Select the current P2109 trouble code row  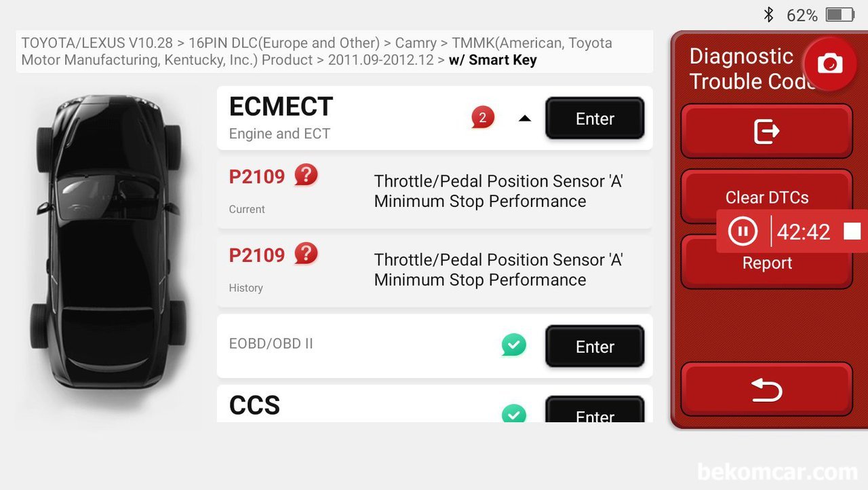tap(434, 192)
